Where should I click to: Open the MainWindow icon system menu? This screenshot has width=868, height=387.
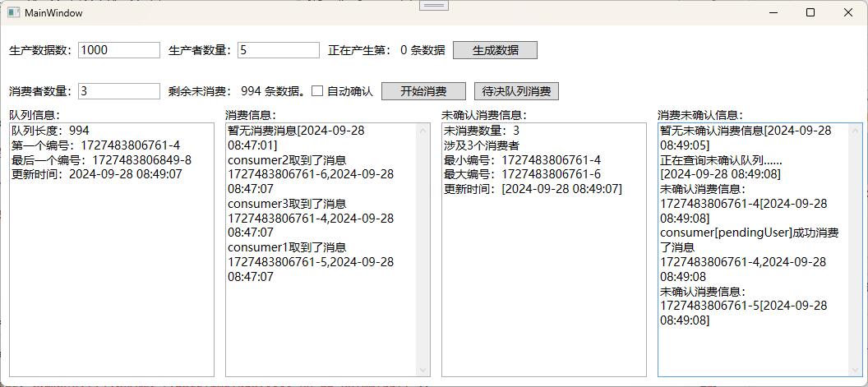click(13, 13)
